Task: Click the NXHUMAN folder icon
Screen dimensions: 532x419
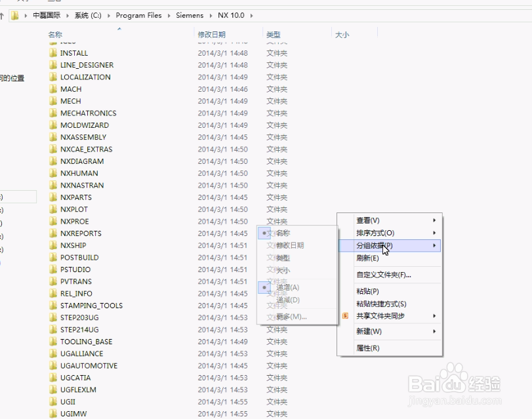Action: [53, 173]
